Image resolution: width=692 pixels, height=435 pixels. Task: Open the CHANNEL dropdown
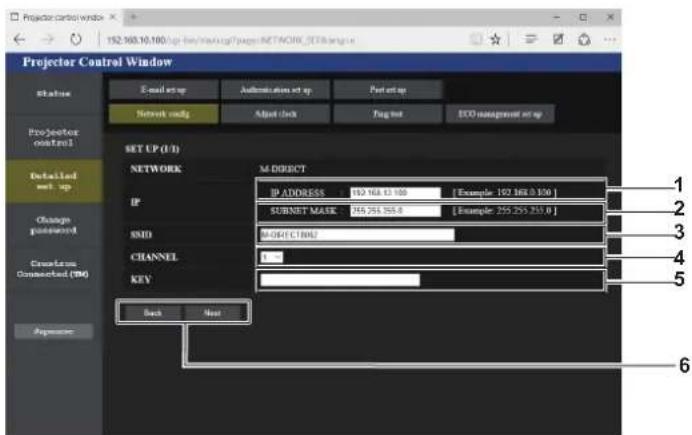pos(271,257)
